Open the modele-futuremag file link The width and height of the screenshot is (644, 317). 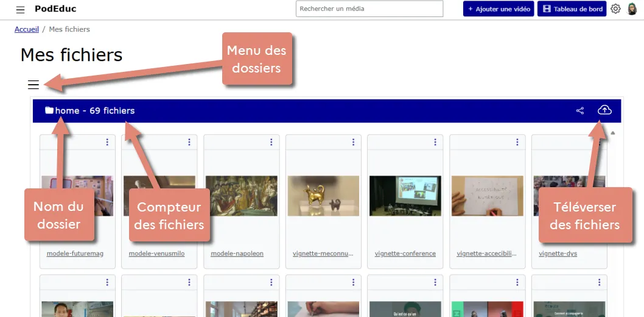click(75, 253)
